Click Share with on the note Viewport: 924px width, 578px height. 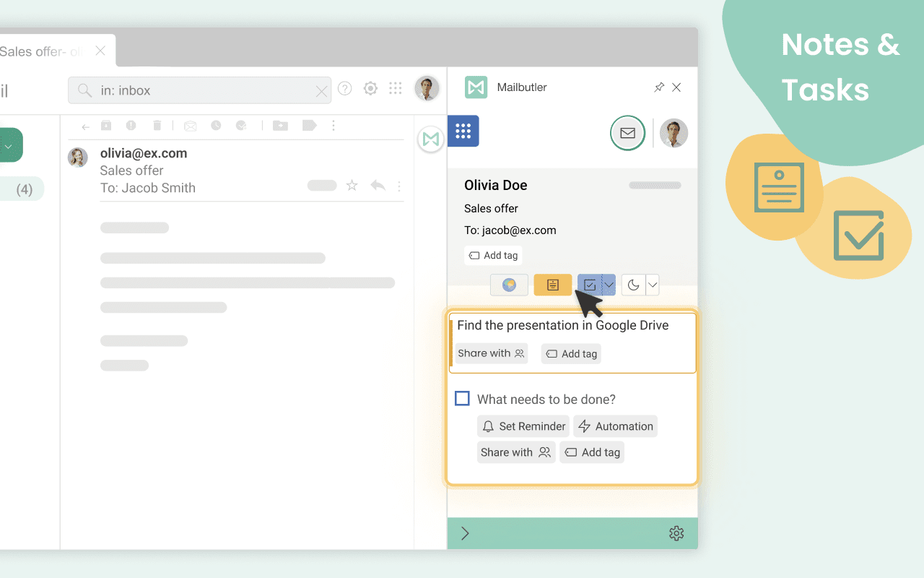[491, 353]
